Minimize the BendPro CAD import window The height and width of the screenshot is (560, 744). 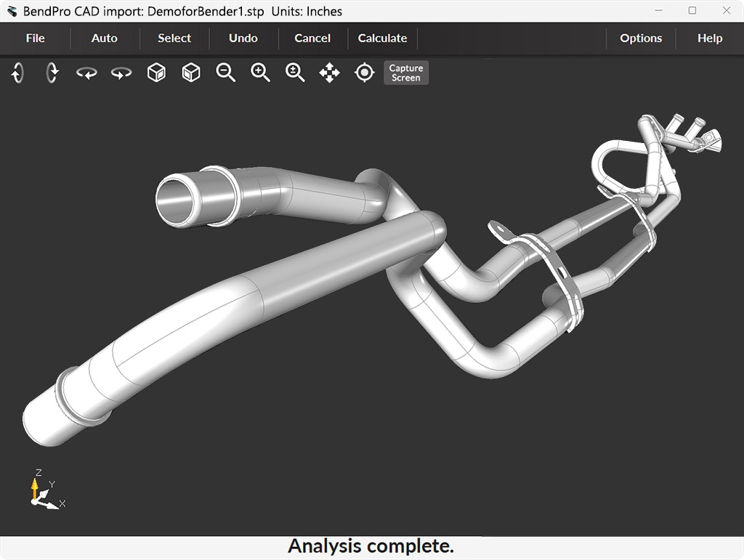658,10
